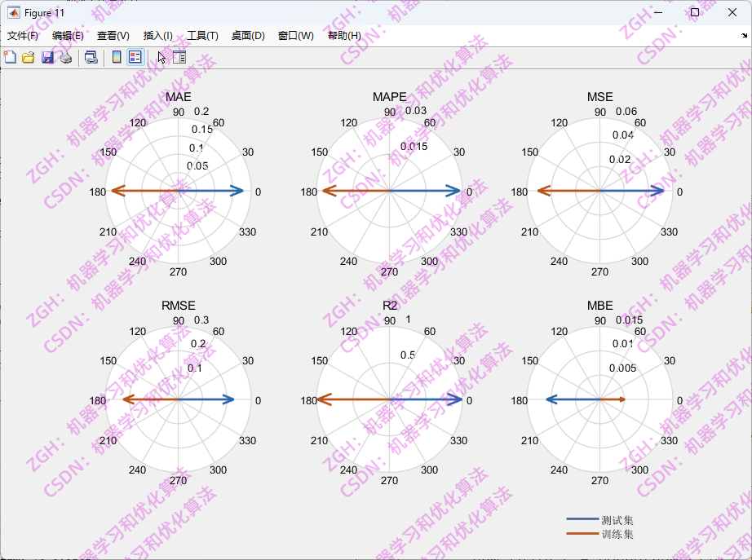Viewport: 752px width, 560px height.
Task: Minimize the Figure 11 window
Action: pyautogui.click(x=658, y=12)
